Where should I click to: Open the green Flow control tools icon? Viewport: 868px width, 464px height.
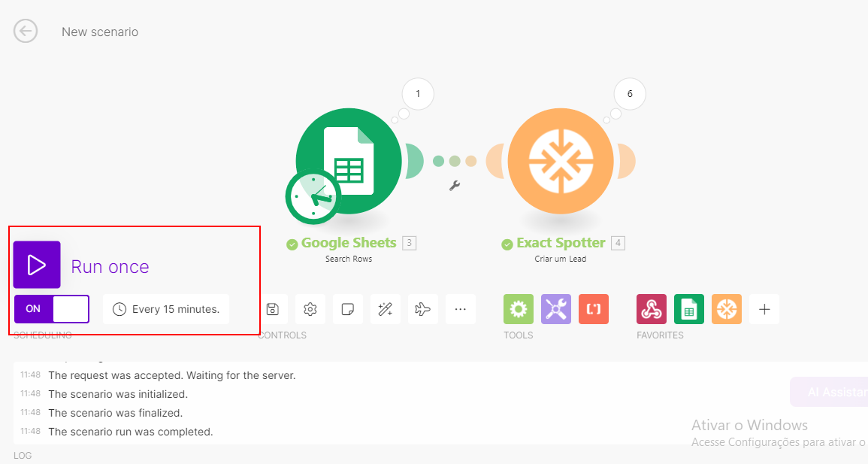point(518,309)
